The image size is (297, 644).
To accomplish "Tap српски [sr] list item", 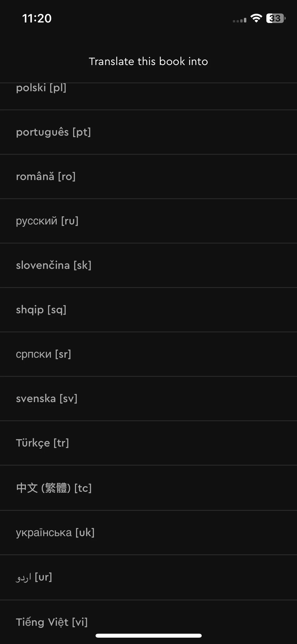I will click(x=148, y=354).
